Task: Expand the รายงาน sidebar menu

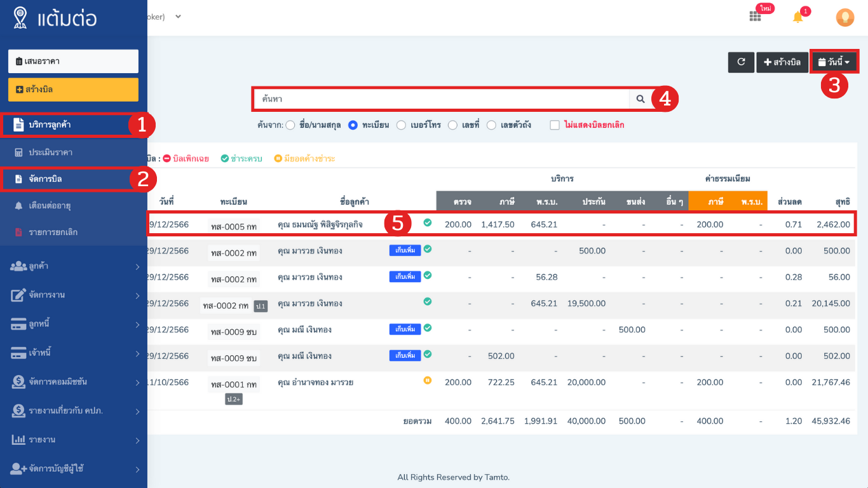Action: coord(137,440)
